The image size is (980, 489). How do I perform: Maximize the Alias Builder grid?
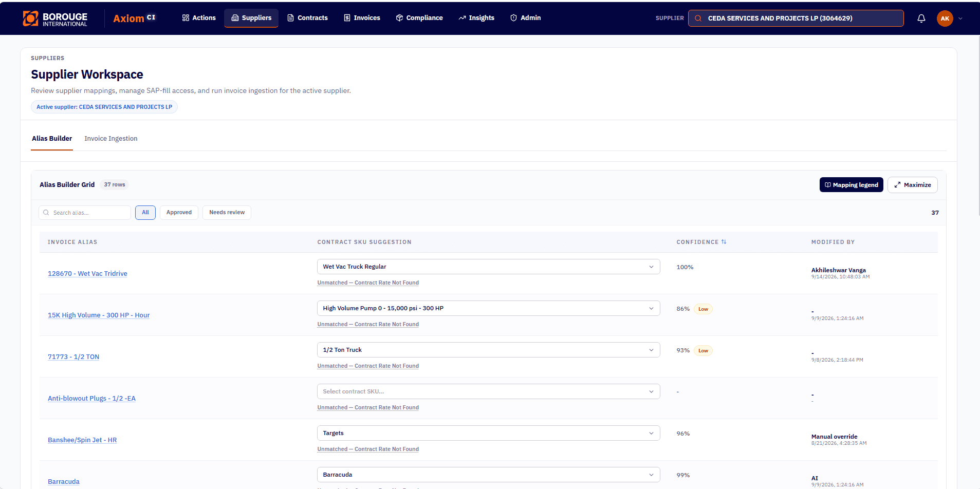(x=912, y=185)
